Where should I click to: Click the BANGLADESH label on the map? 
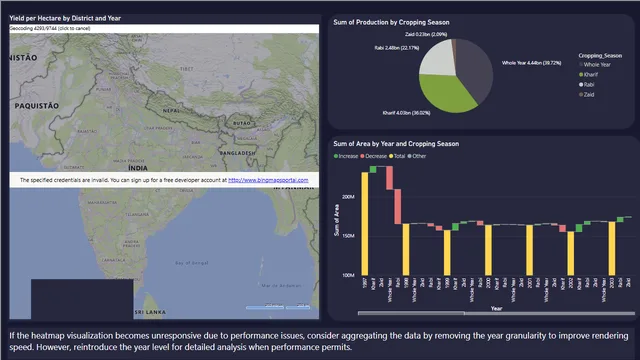tap(237, 153)
